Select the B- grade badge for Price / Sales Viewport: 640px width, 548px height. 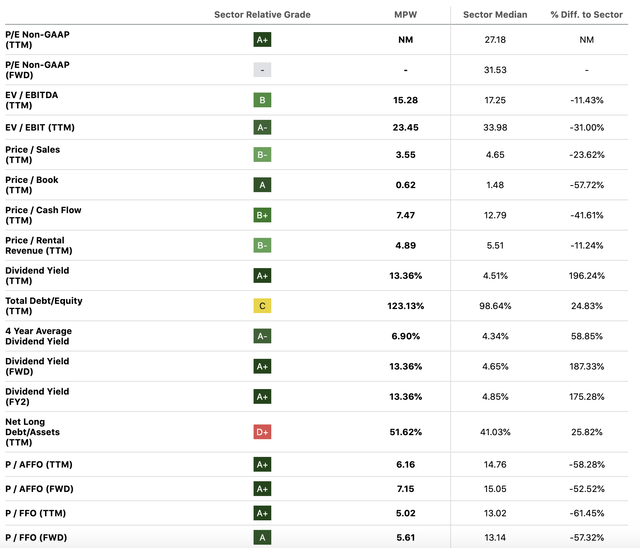pyautogui.click(x=263, y=156)
